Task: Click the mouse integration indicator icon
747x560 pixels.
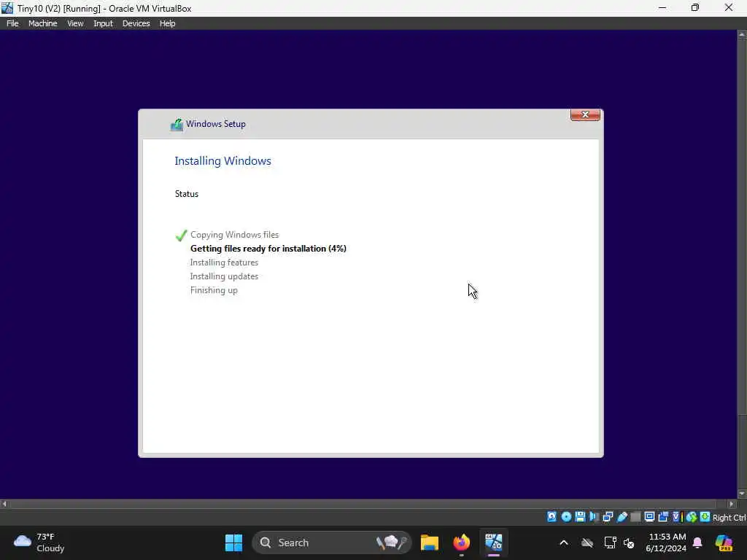Action: pos(692,517)
